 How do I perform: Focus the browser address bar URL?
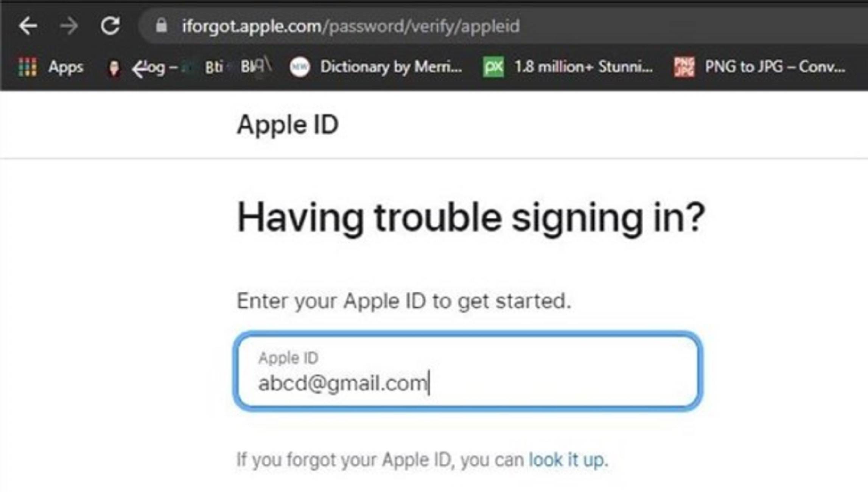tap(350, 26)
